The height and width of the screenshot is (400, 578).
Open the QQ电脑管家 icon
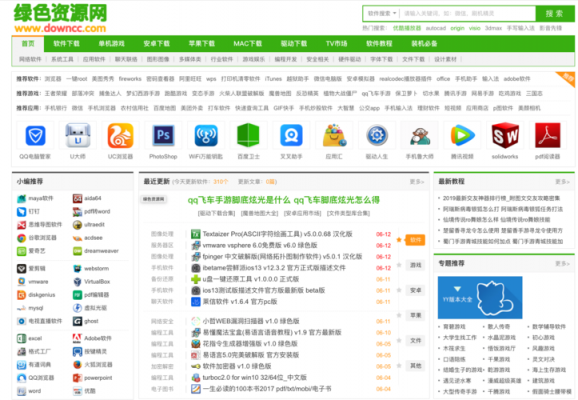click(35, 136)
